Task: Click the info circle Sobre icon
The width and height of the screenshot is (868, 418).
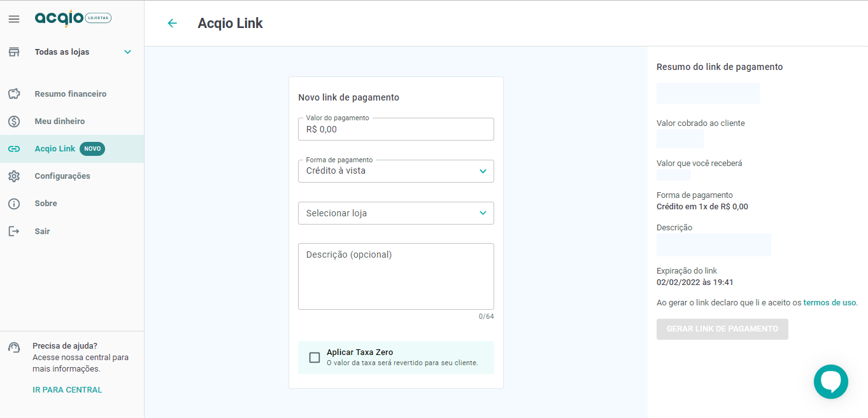Action: (14, 204)
